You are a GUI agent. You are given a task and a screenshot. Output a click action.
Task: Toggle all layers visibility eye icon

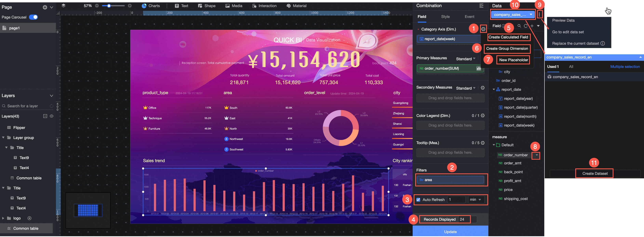[51, 116]
